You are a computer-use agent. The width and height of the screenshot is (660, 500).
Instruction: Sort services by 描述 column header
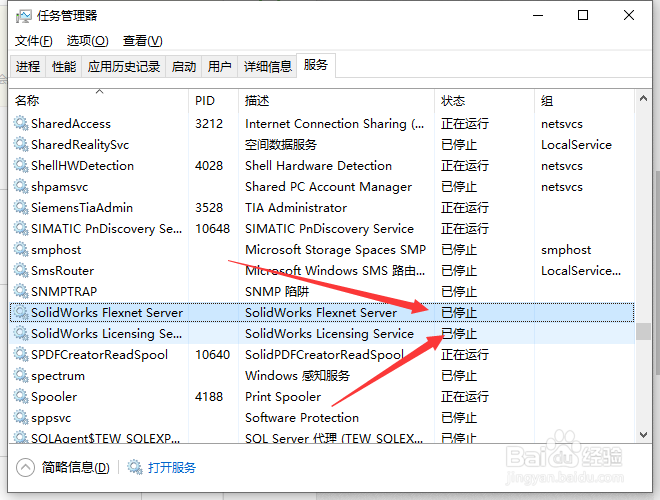pos(336,101)
